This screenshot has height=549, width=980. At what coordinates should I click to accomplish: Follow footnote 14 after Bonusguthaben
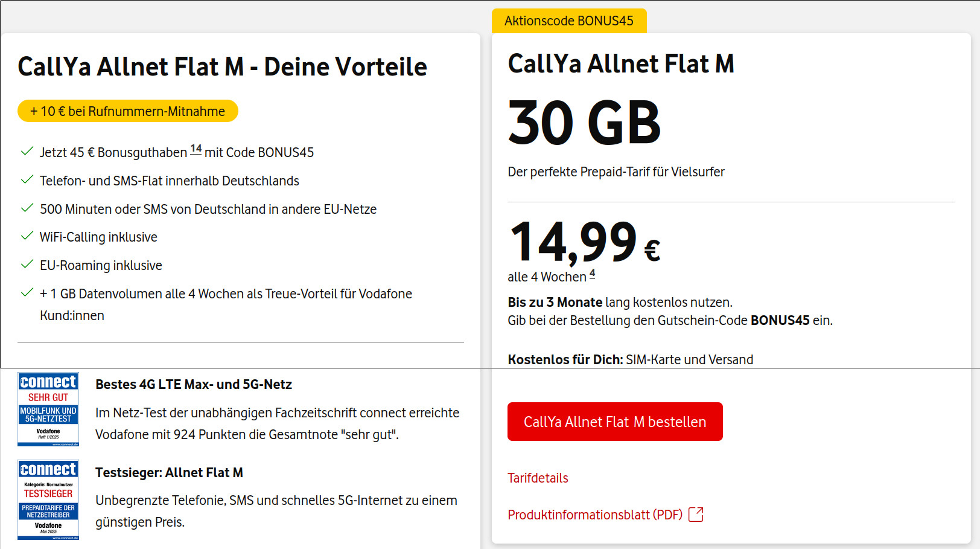pyautogui.click(x=196, y=149)
